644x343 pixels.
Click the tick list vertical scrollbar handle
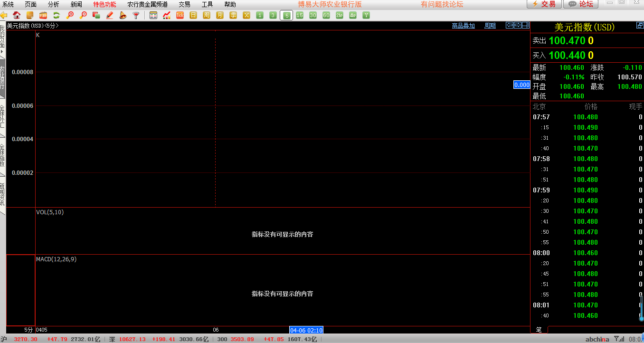pyautogui.click(x=641, y=309)
